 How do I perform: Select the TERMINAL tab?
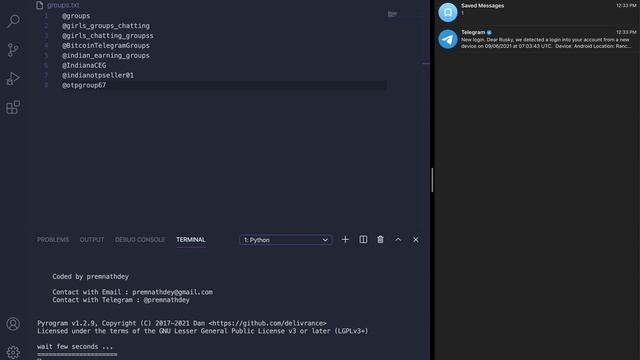tap(191, 240)
